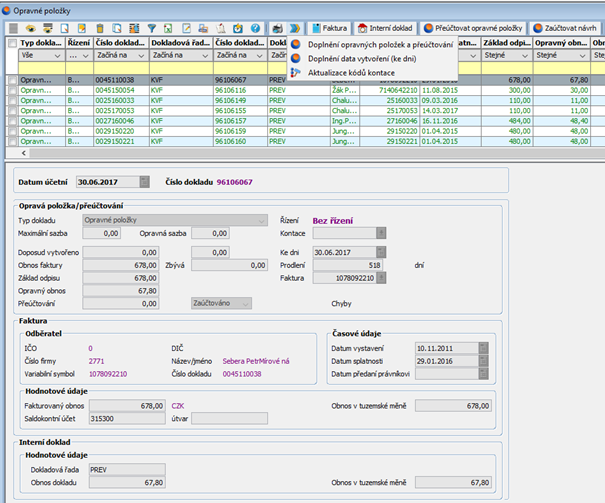Expand the 'Vše' filter dropdown under Typ dokladu

[x=58, y=58]
